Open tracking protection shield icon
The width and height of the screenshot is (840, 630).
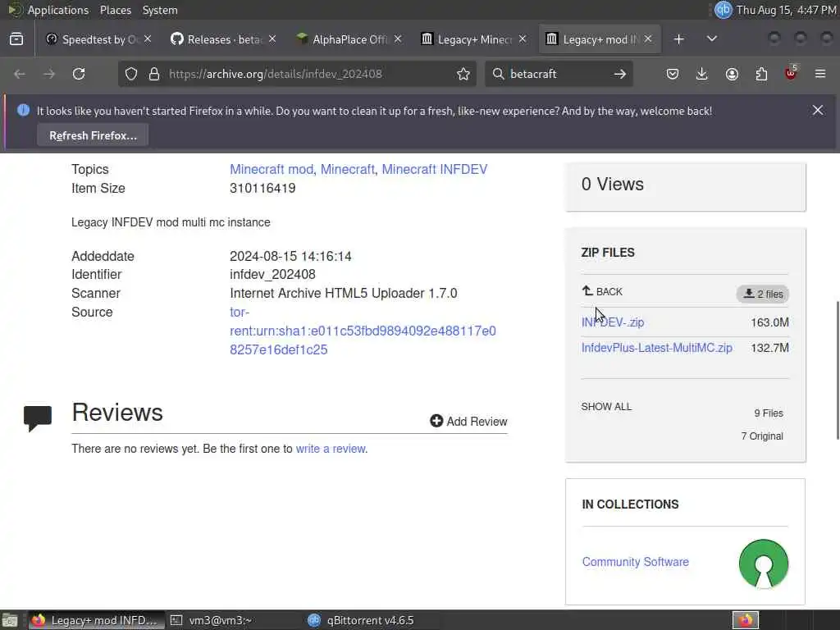tap(131, 74)
